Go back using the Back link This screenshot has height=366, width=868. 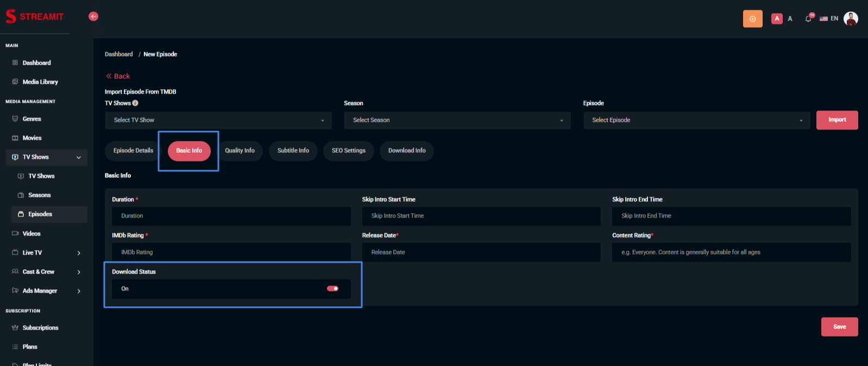click(118, 76)
